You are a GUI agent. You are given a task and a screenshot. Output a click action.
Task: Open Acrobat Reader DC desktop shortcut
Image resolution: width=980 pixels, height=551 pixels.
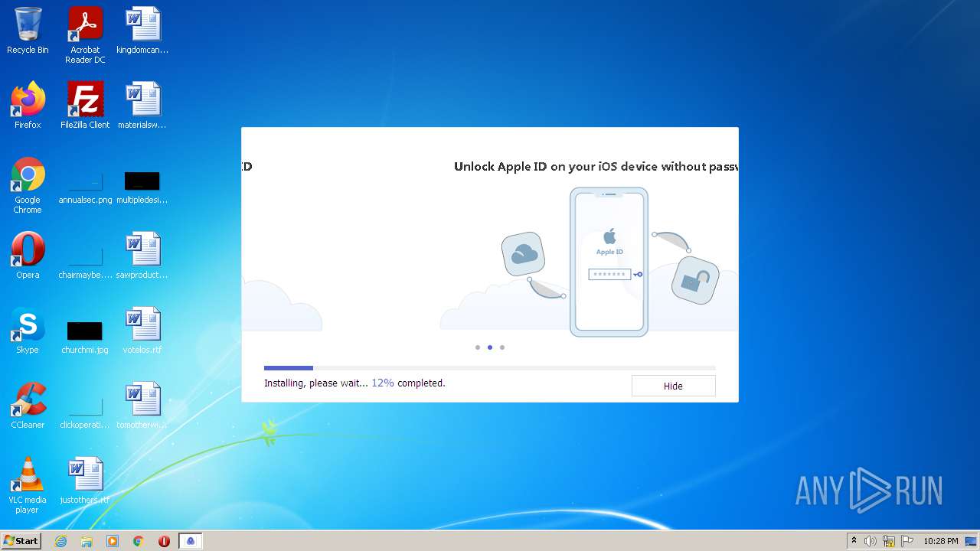(85, 35)
